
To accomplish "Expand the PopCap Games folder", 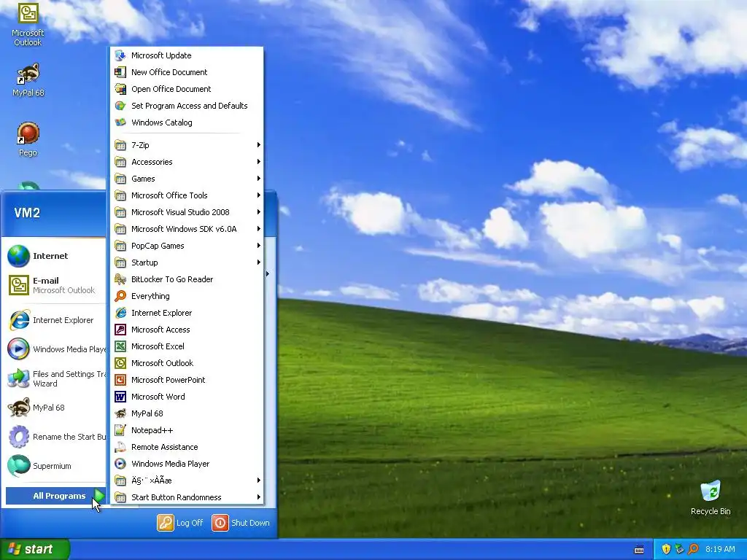I will pyautogui.click(x=187, y=246).
